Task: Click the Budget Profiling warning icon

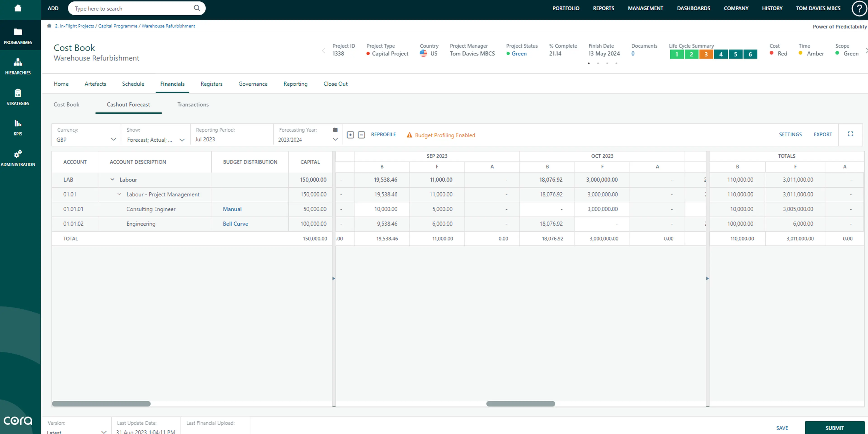Action: 409,135
